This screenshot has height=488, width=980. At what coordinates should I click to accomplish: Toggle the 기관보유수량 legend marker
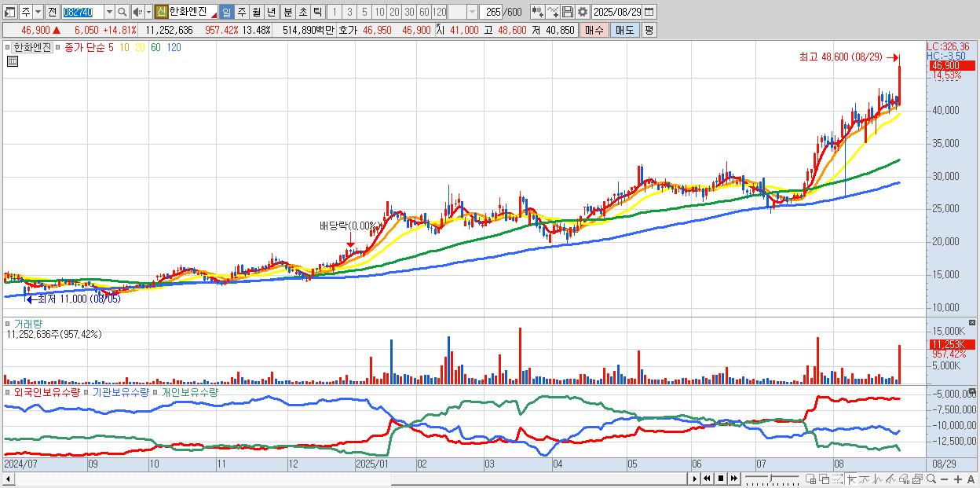tap(88, 391)
